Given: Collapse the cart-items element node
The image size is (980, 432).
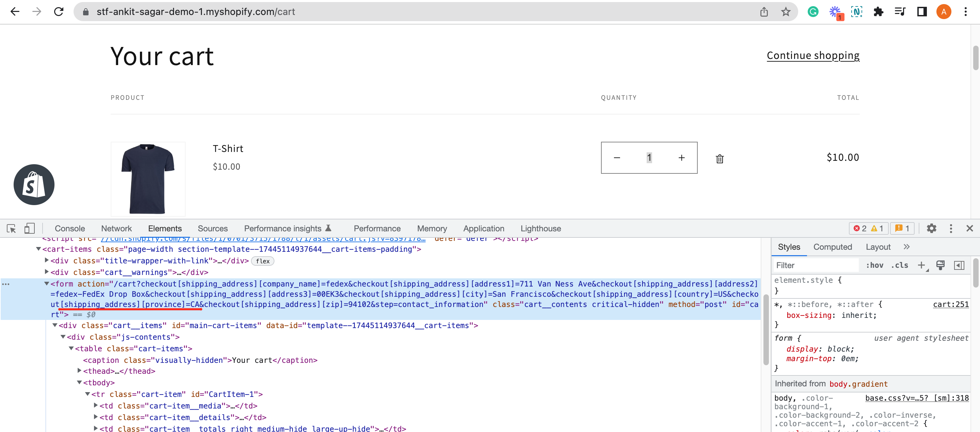Looking at the screenshot, I should coord(38,249).
